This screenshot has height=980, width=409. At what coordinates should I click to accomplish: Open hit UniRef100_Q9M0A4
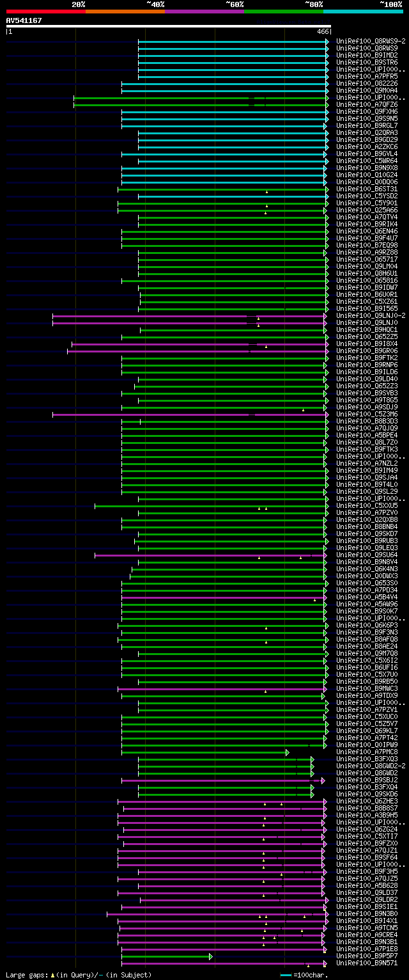pos(367,90)
